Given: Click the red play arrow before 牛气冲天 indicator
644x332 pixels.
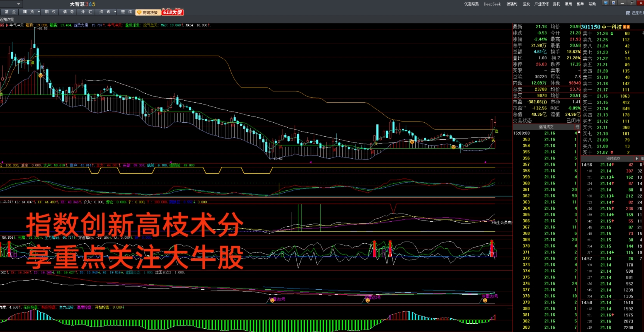Looking at the screenshot, I should pos(7,25).
